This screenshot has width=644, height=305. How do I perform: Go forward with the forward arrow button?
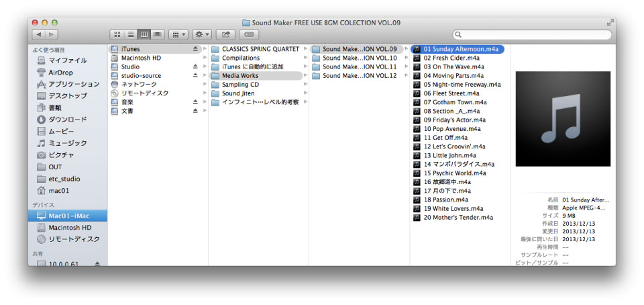[x=52, y=34]
